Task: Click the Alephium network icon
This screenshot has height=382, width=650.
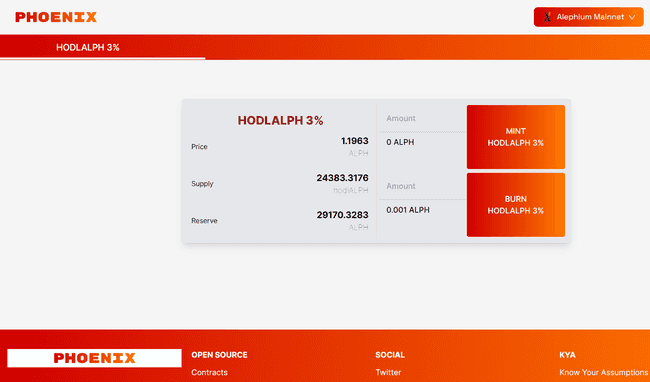Action: pos(547,17)
